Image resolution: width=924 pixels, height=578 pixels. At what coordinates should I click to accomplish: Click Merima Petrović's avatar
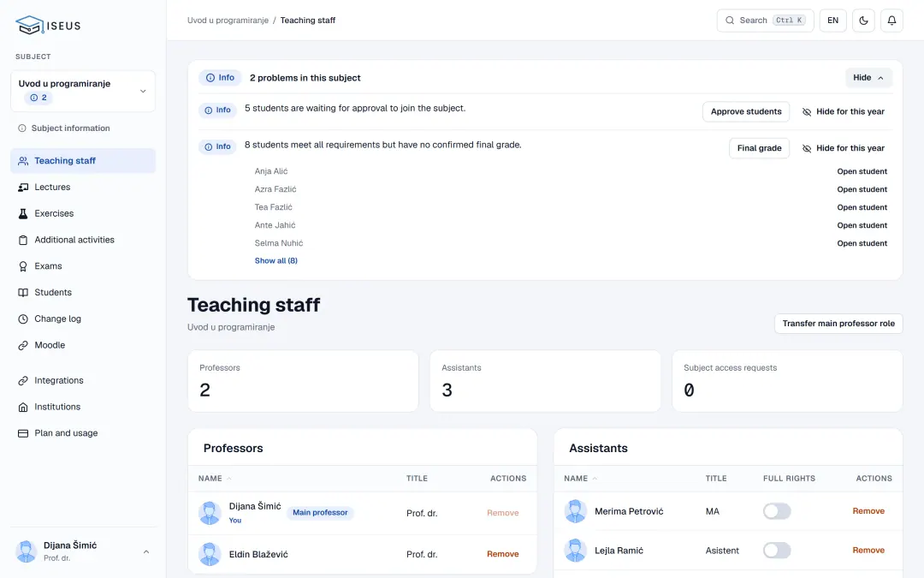click(x=575, y=511)
